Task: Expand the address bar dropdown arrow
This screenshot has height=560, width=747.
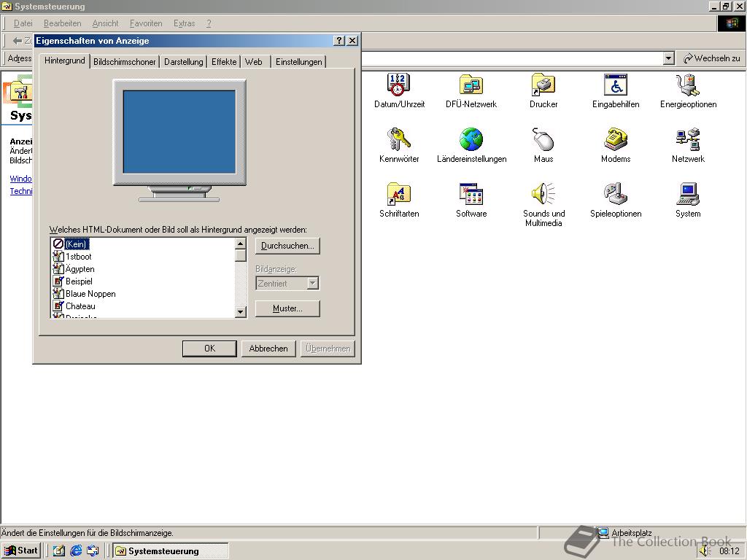Action: click(x=668, y=58)
